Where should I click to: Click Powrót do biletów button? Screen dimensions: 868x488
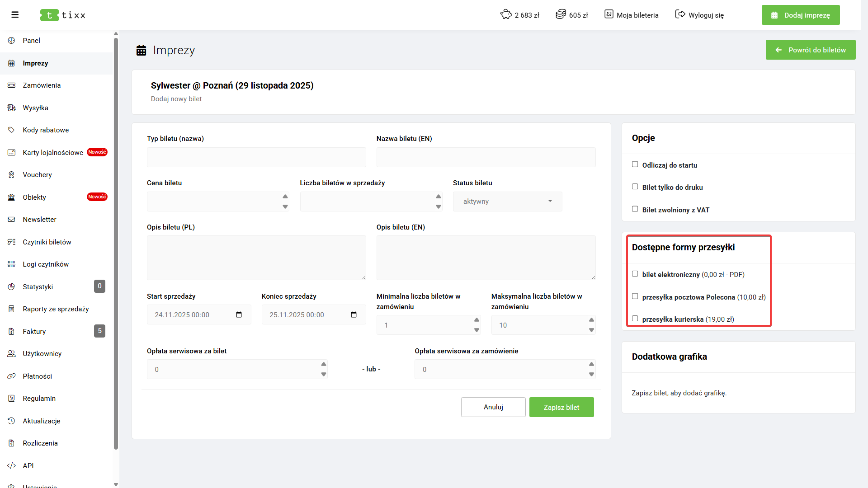(x=810, y=50)
